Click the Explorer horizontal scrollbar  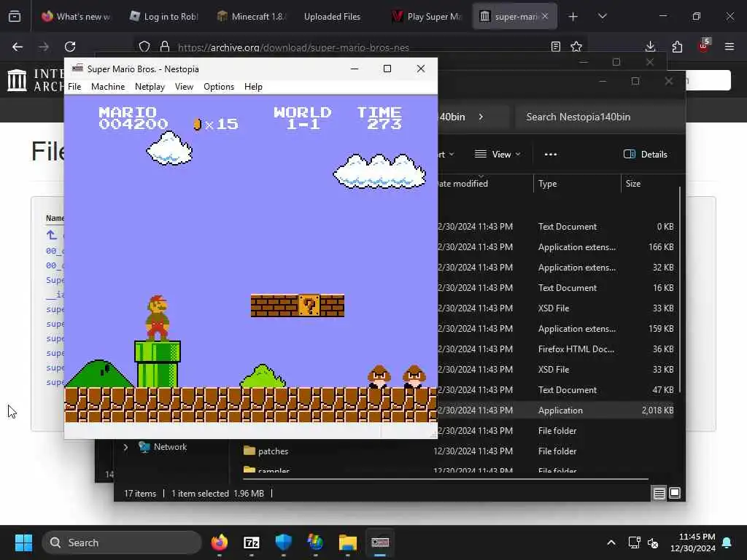click(x=446, y=478)
